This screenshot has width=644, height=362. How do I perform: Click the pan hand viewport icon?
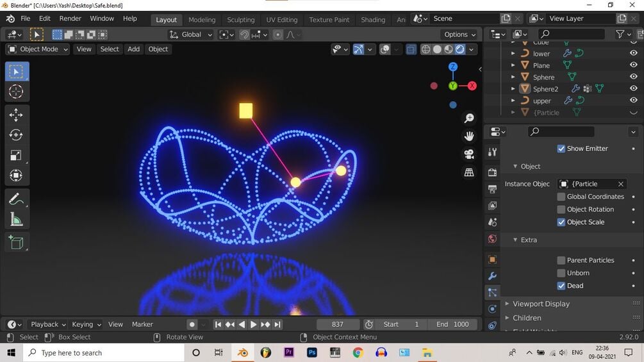coord(469,136)
